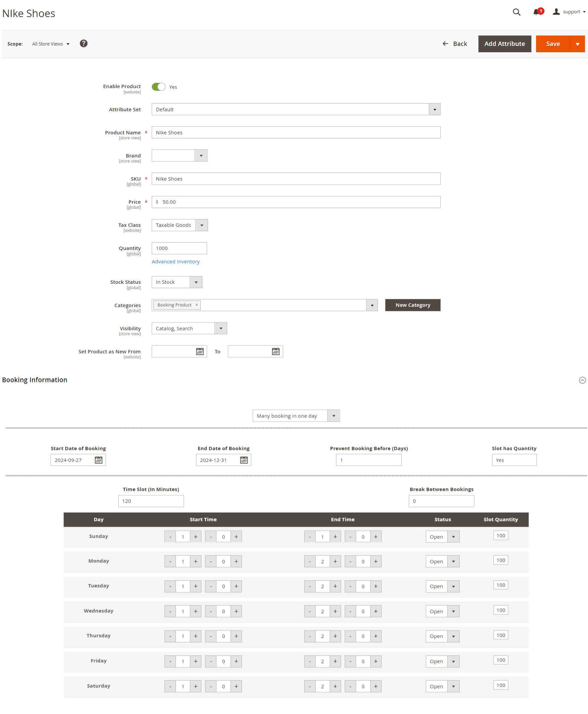Decrease Friday start minutes with minus
This screenshot has height=714, width=588.
[211, 661]
